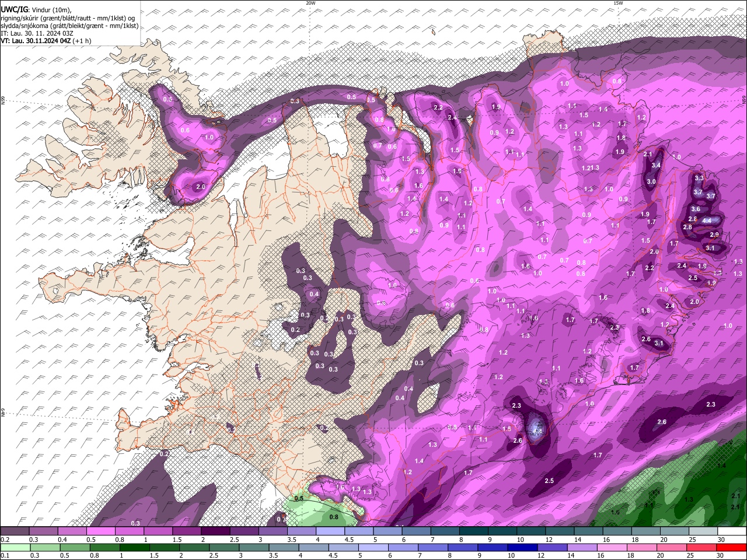Select the bright pink 0.5 swatch in top legend
The height and width of the screenshot is (560, 747).
[100, 531]
